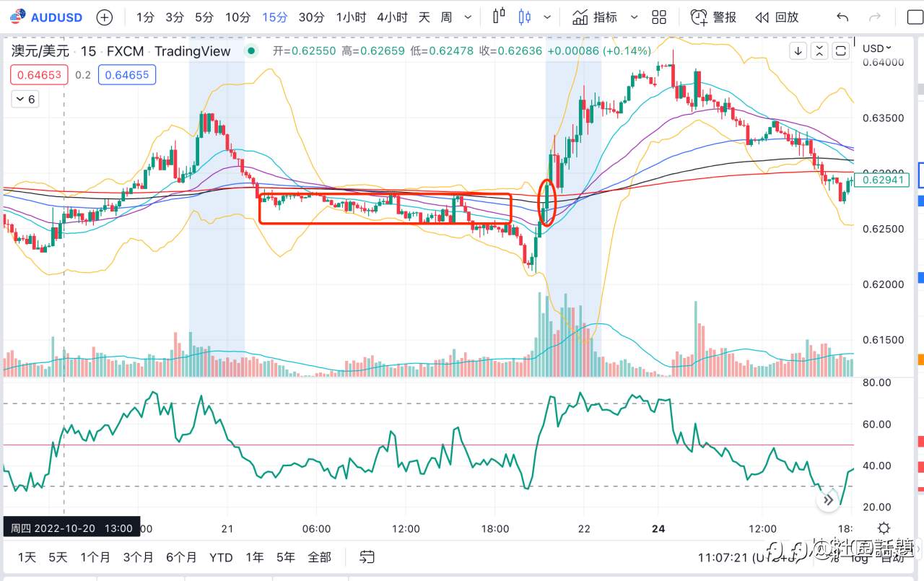This screenshot has width=924, height=581.
Task: Select the 5分 timeframe
Action: 204,17
